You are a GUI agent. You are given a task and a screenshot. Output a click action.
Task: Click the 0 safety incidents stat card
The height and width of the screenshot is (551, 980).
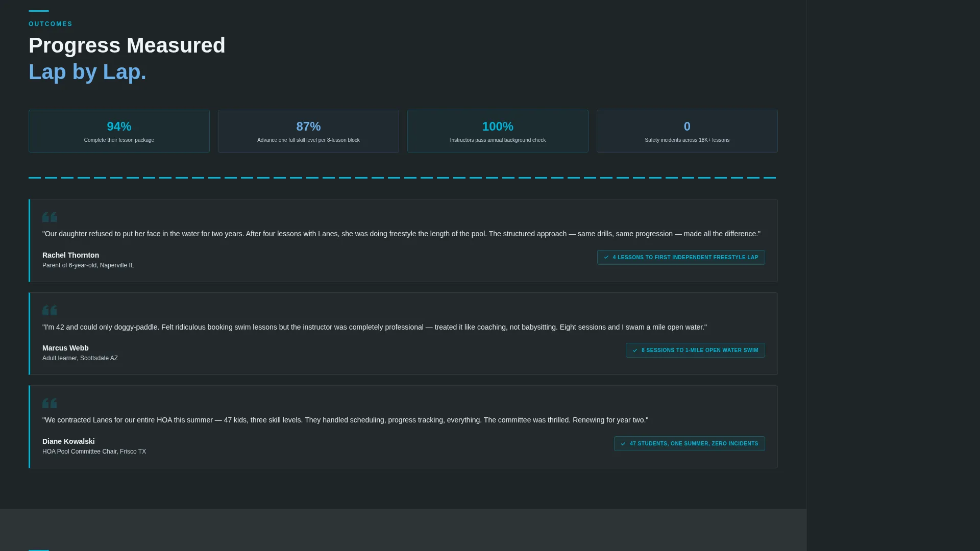click(x=687, y=131)
